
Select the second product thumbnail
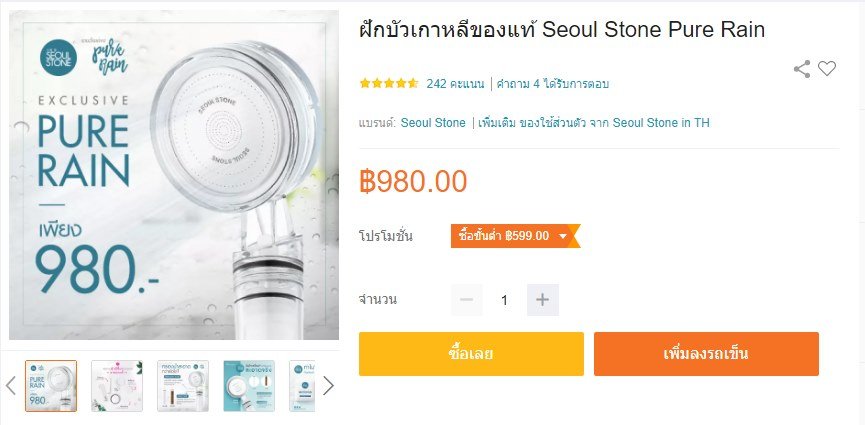[117, 386]
